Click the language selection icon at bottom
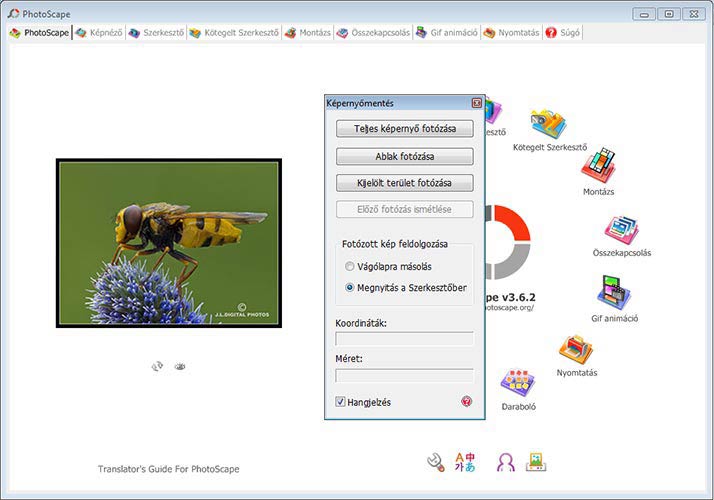714x500 pixels. [x=466, y=461]
